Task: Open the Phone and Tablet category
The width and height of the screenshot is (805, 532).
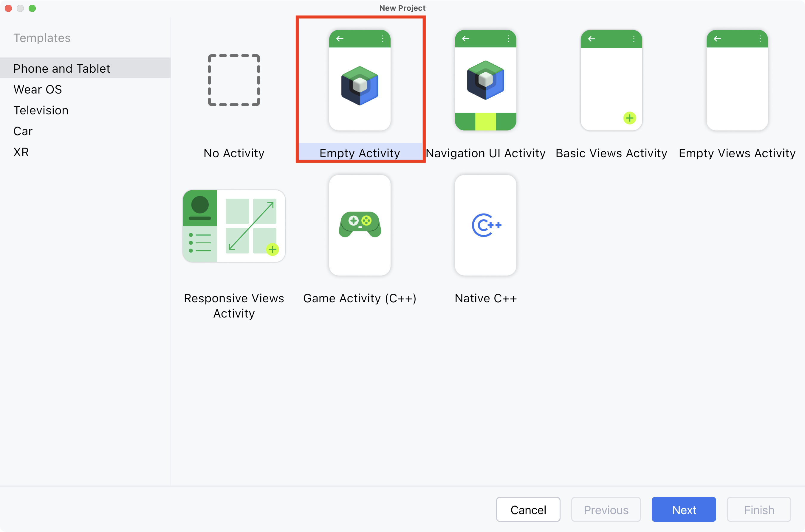Action: coord(61,69)
